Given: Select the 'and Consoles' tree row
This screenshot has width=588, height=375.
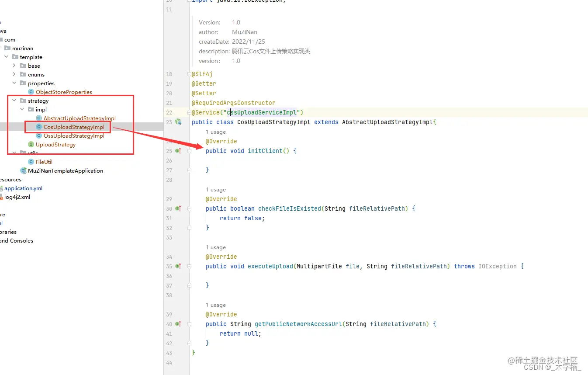Looking at the screenshot, I should (17, 241).
